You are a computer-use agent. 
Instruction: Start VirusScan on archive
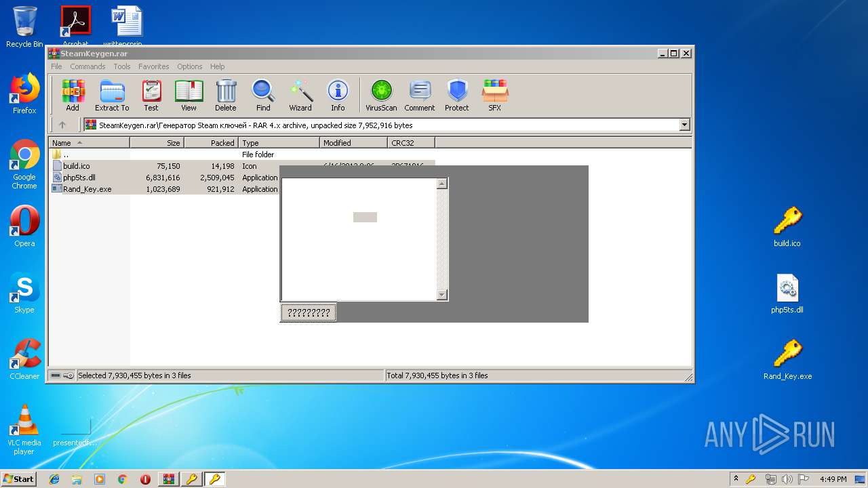pos(381,96)
